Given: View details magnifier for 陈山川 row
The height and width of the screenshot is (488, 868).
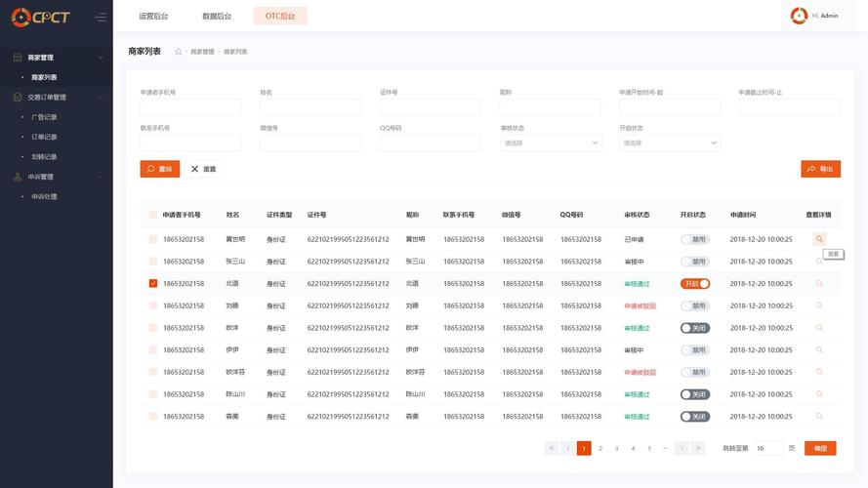Looking at the screenshot, I should pyautogui.click(x=819, y=394).
